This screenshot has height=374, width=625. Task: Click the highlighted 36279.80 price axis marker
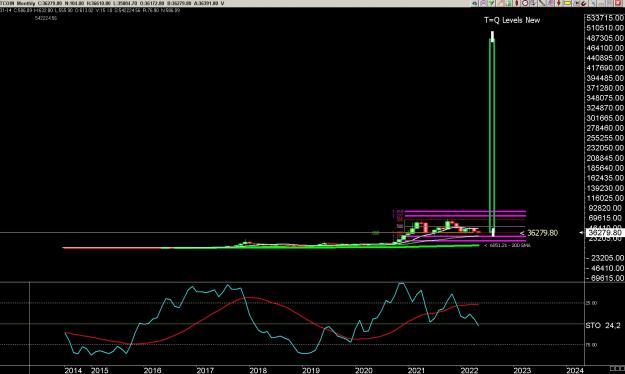pos(605,232)
